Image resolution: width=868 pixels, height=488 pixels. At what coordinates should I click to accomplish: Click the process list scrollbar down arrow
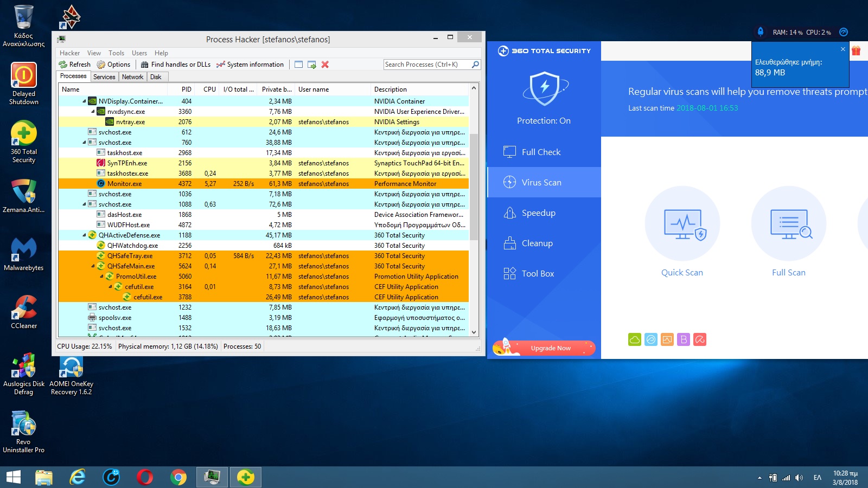[x=474, y=332]
